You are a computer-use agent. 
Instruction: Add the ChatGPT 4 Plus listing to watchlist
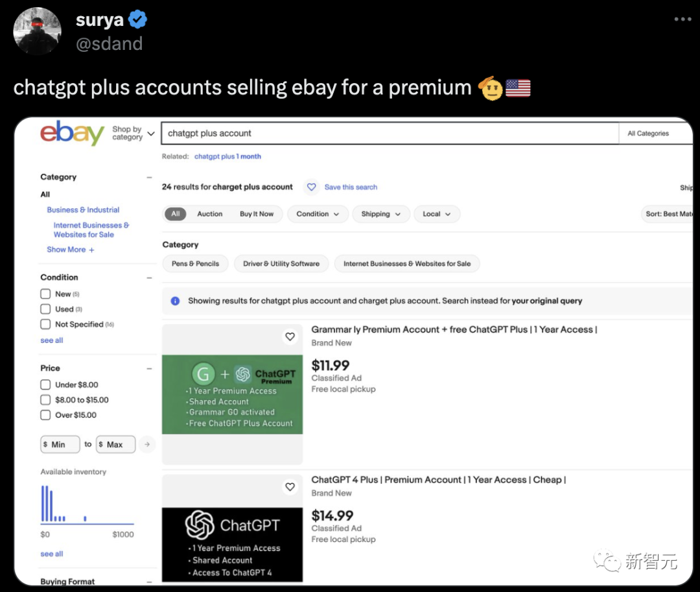290,487
